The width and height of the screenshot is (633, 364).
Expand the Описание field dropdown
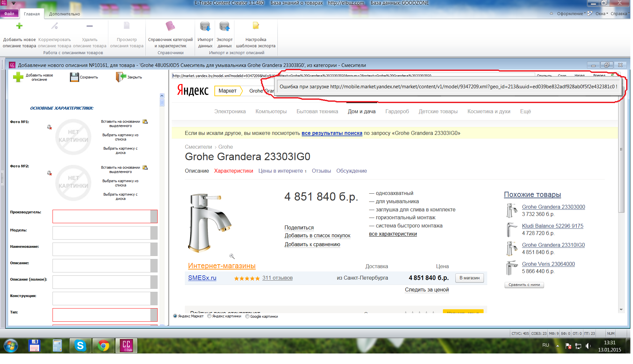tap(154, 266)
